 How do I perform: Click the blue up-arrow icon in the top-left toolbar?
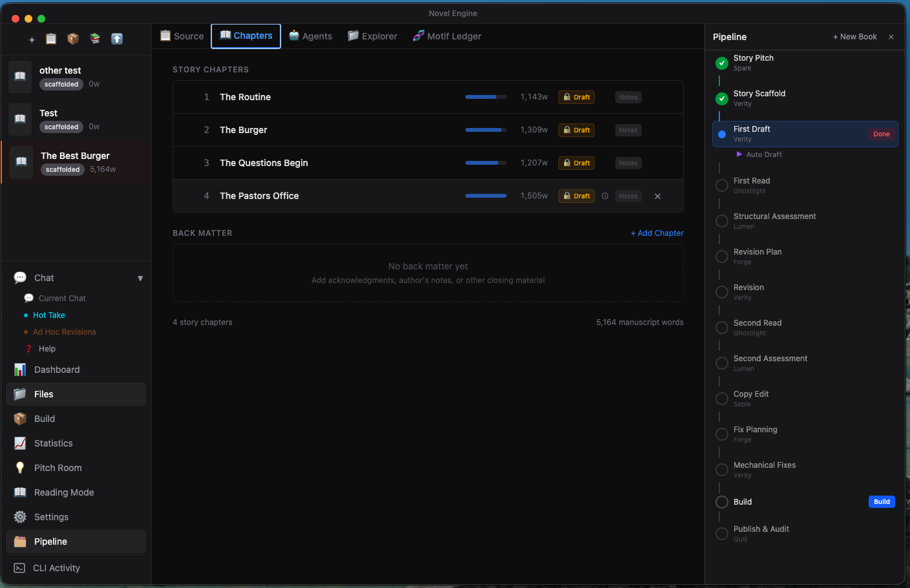117,39
